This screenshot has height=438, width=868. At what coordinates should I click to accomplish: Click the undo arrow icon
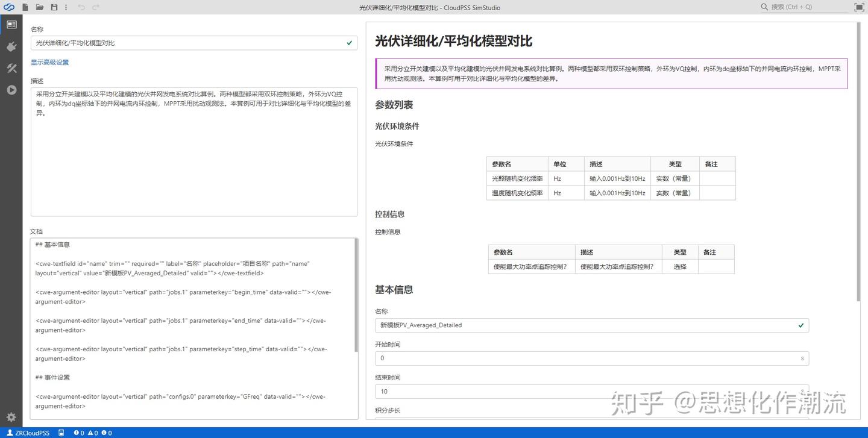click(82, 7)
